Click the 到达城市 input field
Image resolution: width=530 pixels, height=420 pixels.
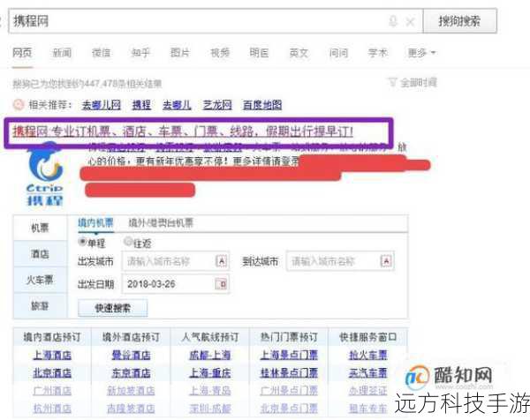[340, 261]
